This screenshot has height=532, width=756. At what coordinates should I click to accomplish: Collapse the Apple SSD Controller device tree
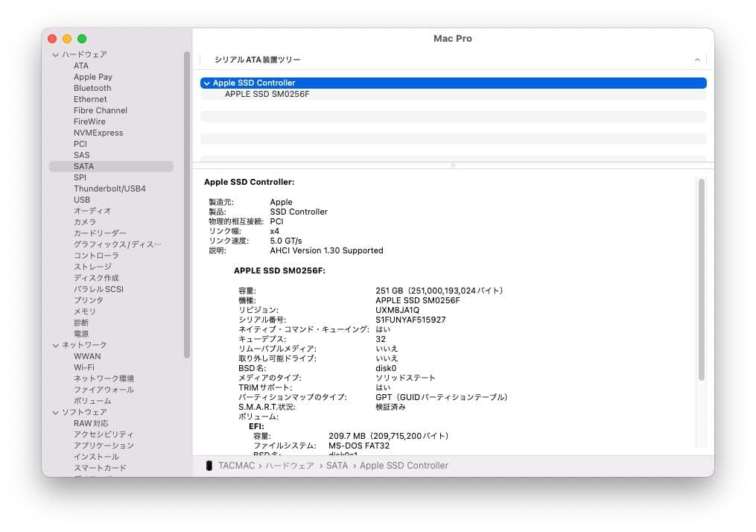coord(207,82)
